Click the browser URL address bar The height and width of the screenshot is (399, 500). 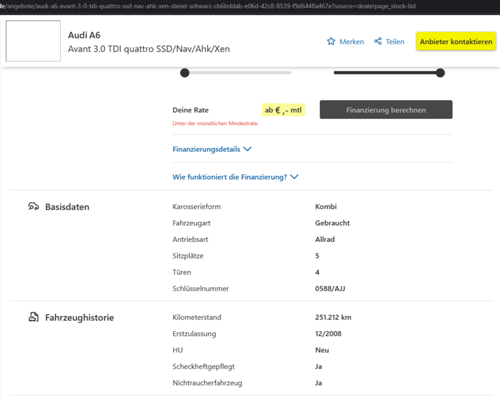click(x=250, y=6)
